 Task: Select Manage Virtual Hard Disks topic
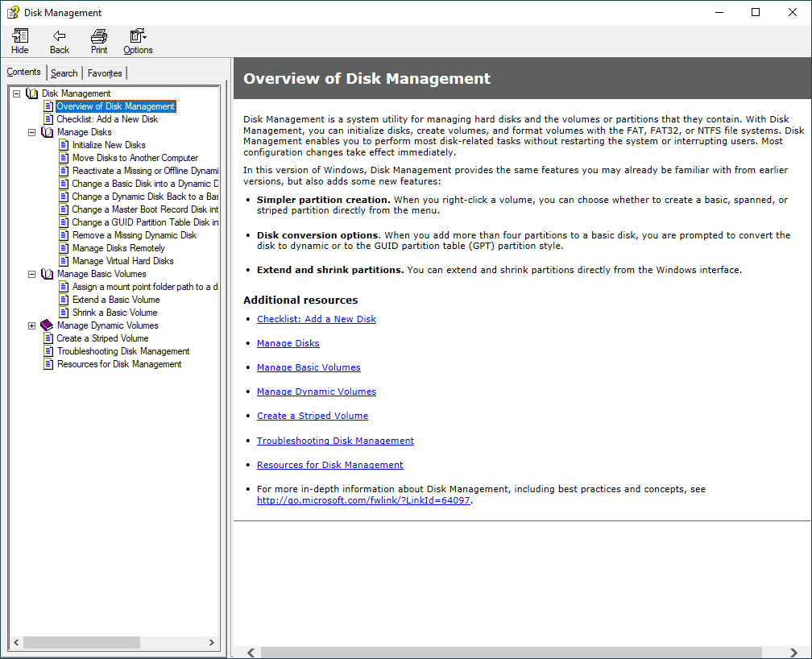(122, 261)
